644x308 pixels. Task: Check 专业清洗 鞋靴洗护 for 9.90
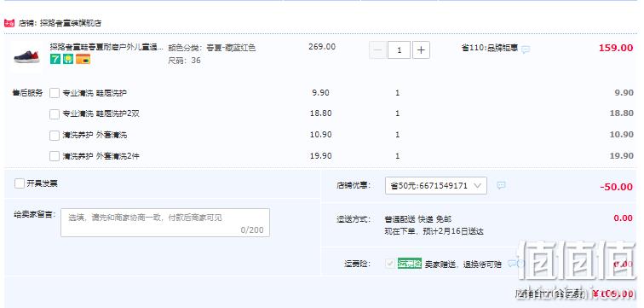tap(55, 93)
